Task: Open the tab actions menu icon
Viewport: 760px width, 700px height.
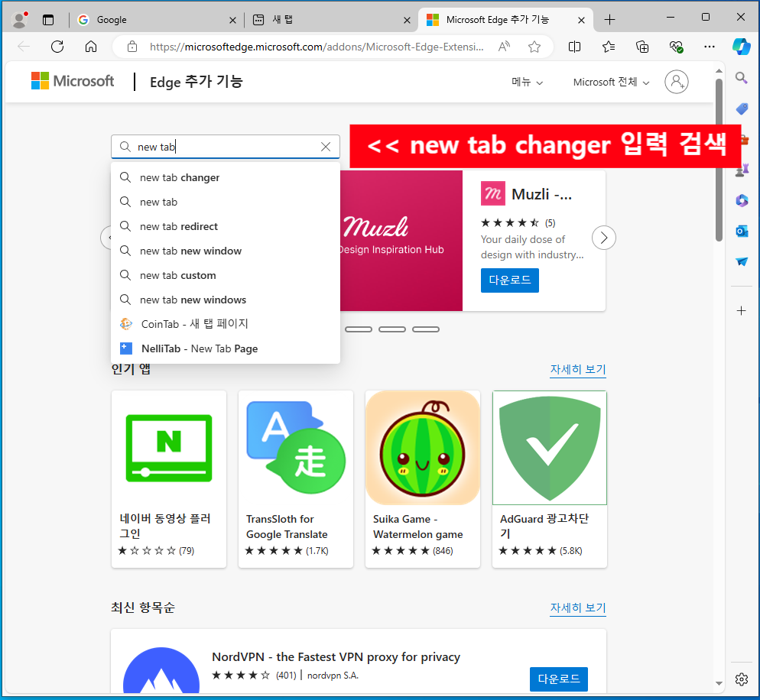Action: 48,20
